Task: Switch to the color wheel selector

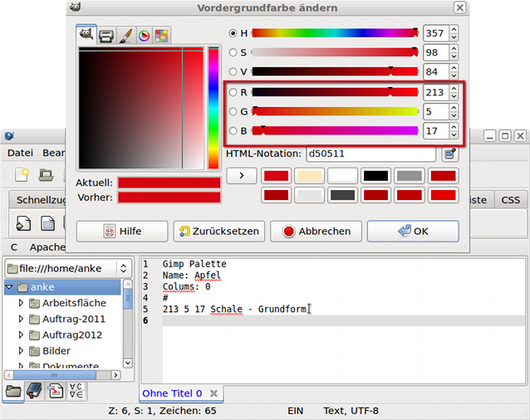Action: [x=143, y=36]
